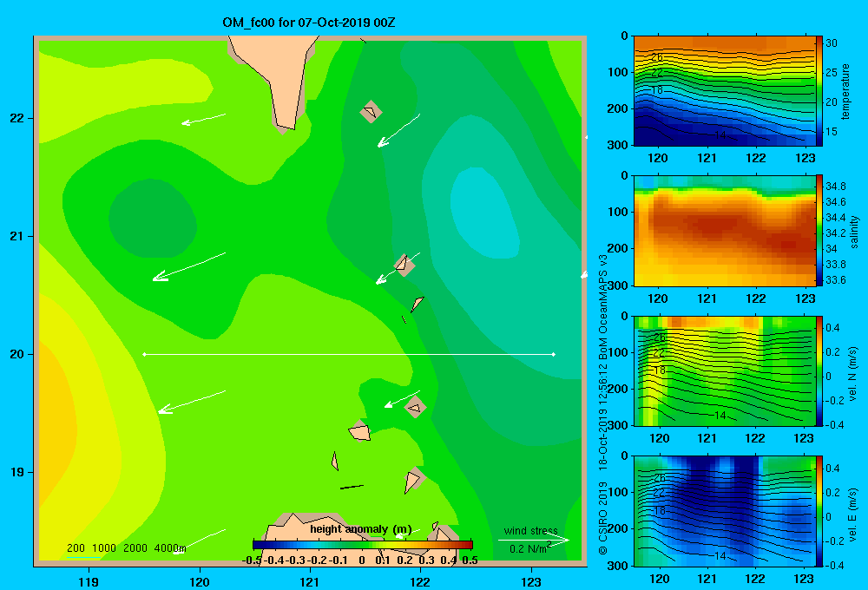
Task: Click the '0.2 N/m²' scale value
Action: pyautogui.click(x=529, y=548)
